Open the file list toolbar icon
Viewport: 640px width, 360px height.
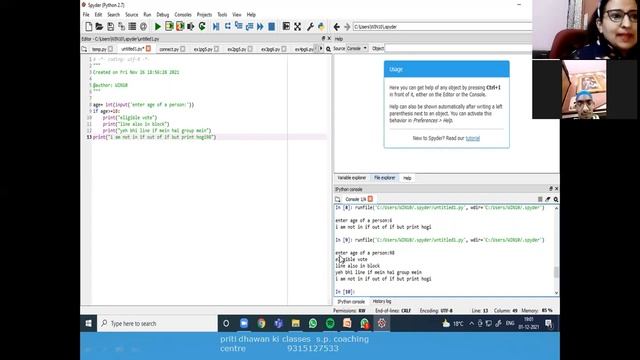(132, 27)
